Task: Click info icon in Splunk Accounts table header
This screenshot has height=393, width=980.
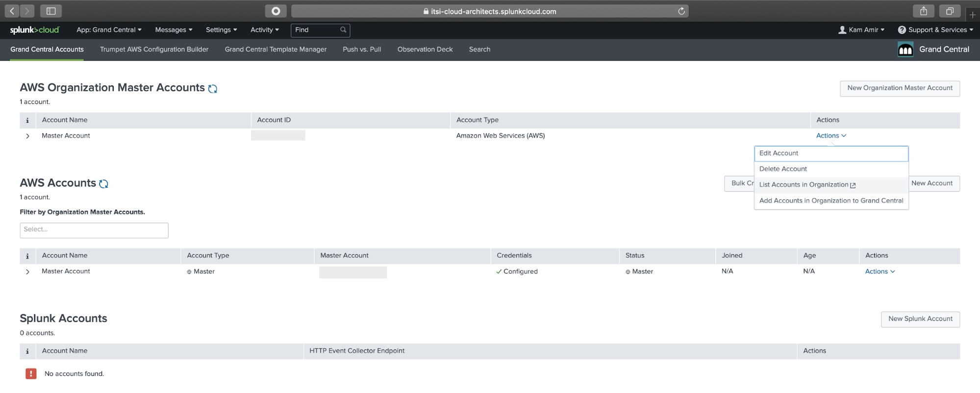Action: [27, 351]
